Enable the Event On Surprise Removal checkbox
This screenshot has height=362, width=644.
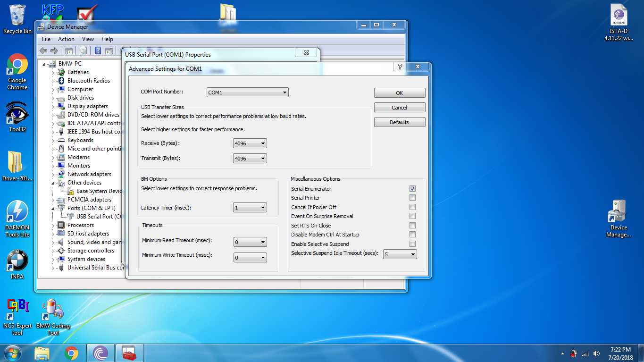pos(412,216)
